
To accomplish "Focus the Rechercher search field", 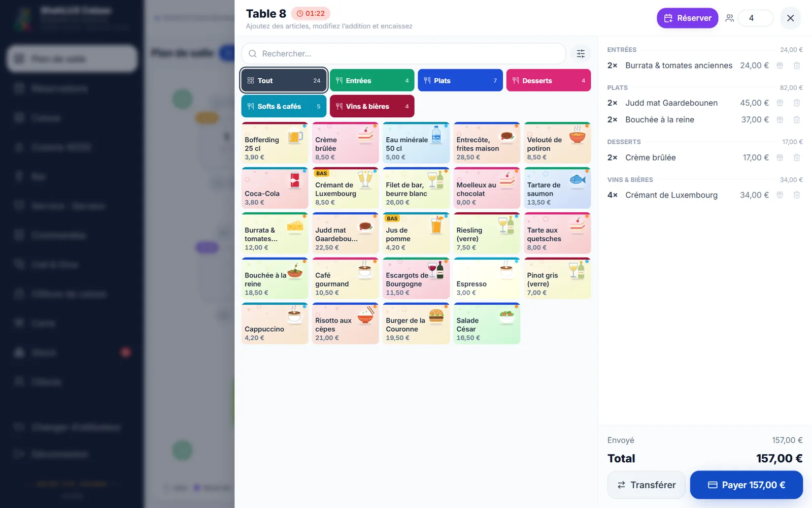I will tap(403, 53).
